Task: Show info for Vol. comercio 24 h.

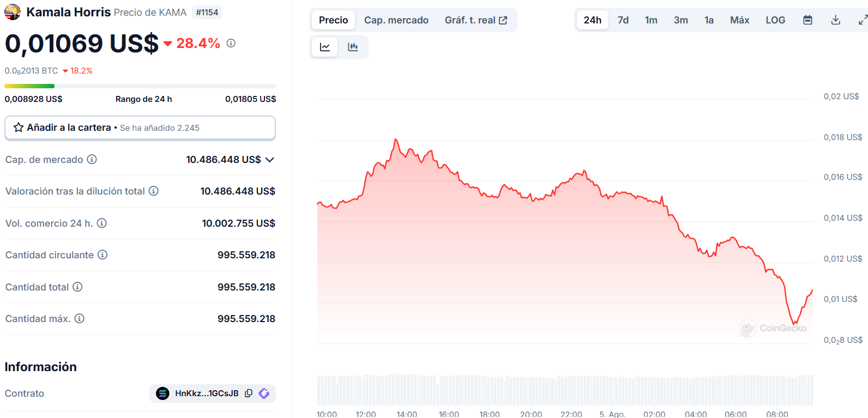Action: pos(102,223)
